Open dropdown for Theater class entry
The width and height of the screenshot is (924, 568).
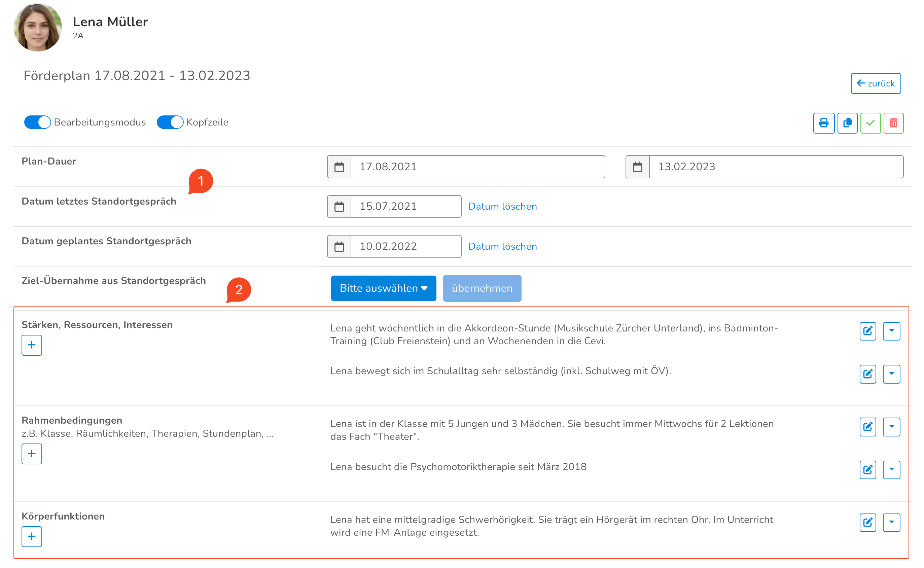pyautogui.click(x=891, y=427)
